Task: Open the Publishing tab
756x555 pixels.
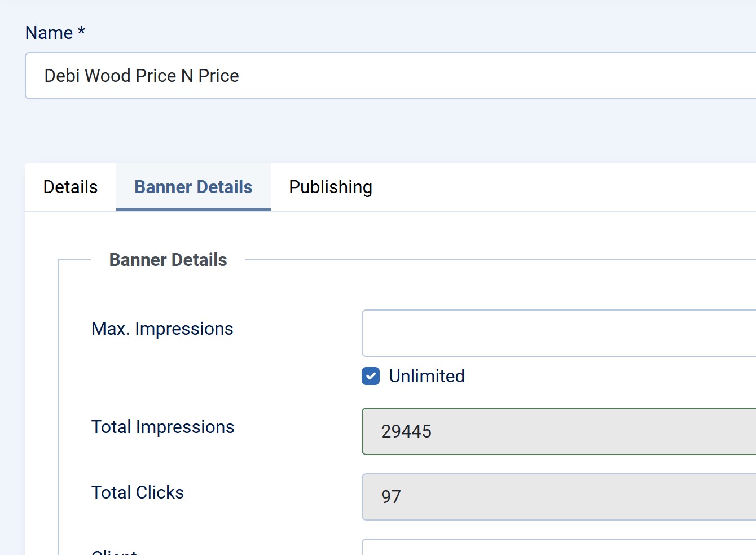Action: [330, 187]
